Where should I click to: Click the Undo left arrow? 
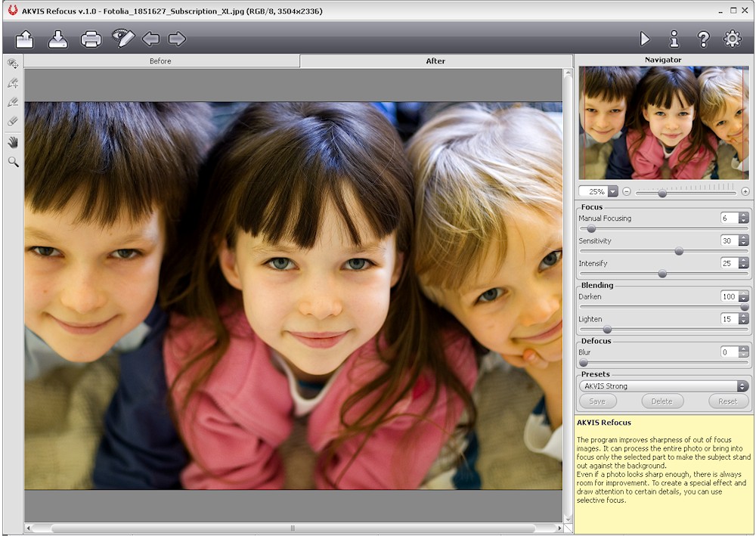pos(151,39)
